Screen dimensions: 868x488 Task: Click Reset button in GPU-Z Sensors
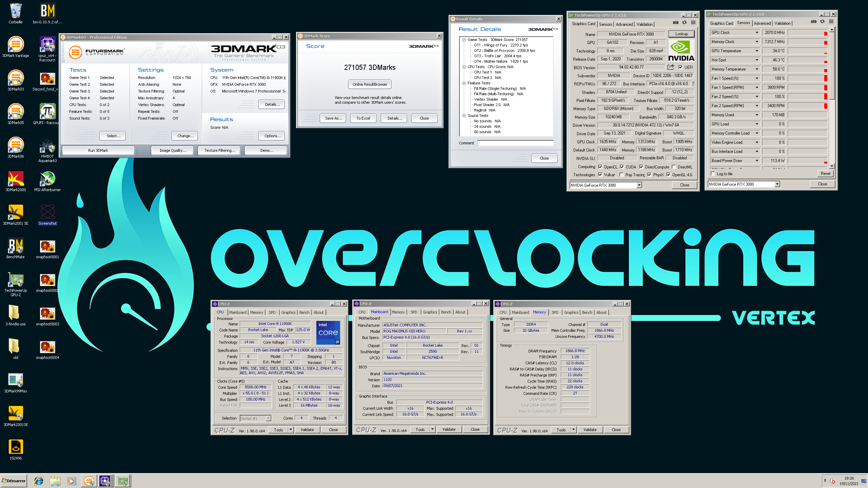(825, 174)
